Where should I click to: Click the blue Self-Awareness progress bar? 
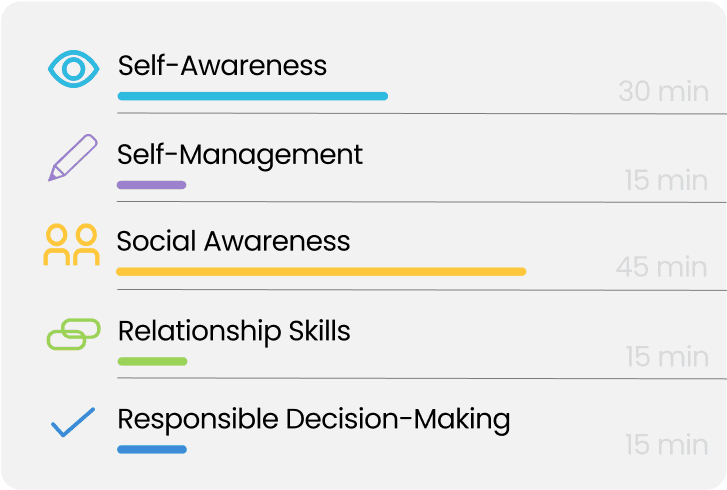point(252,97)
